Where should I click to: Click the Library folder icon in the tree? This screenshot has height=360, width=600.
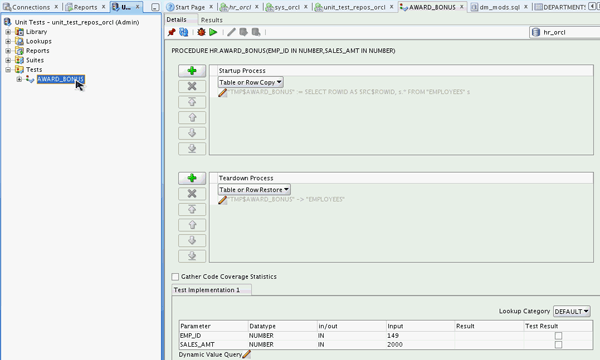(x=19, y=32)
